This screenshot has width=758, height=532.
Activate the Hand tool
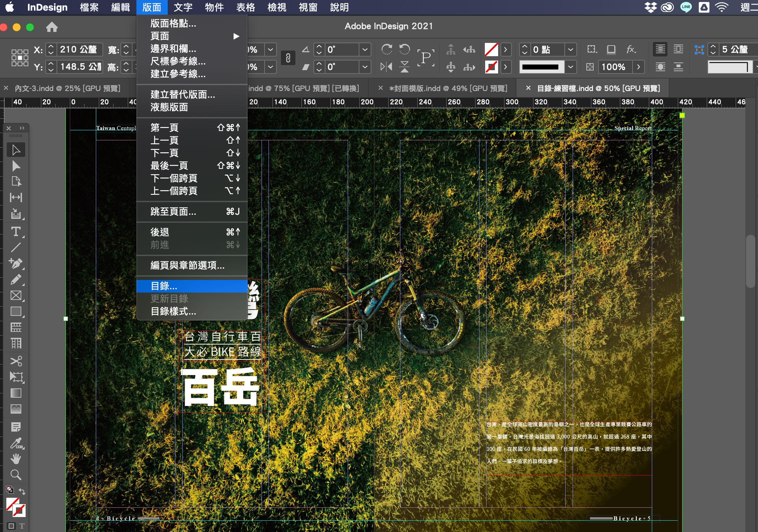click(16, 459)
